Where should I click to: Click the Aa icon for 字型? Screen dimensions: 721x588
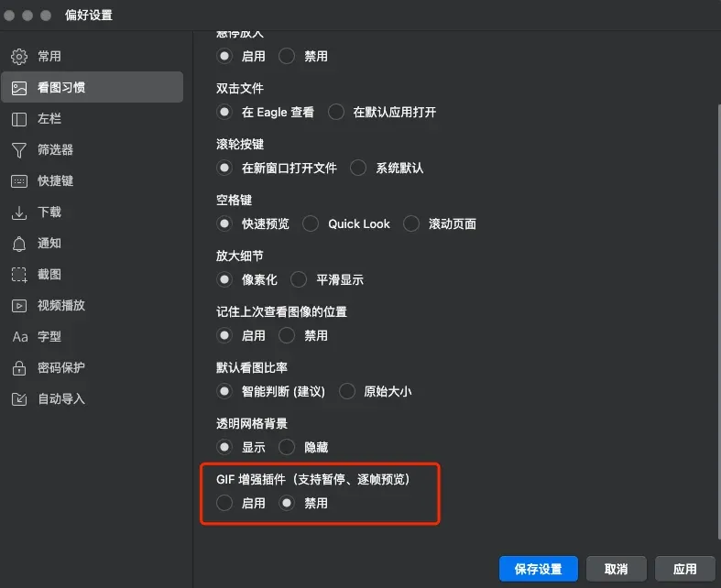(x=20, y=337)
